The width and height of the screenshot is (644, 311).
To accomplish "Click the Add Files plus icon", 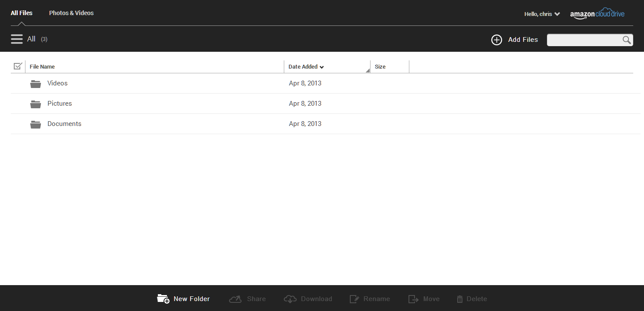I will [x=496, y=40].
